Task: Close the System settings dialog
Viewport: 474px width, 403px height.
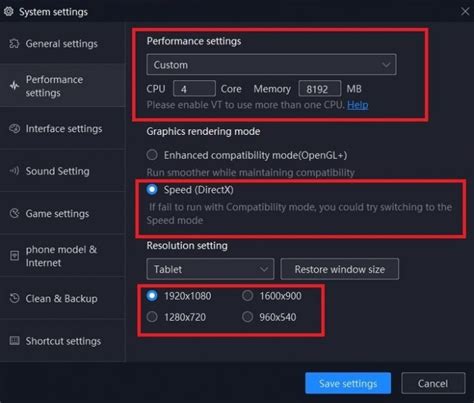Action: [465, 12]
